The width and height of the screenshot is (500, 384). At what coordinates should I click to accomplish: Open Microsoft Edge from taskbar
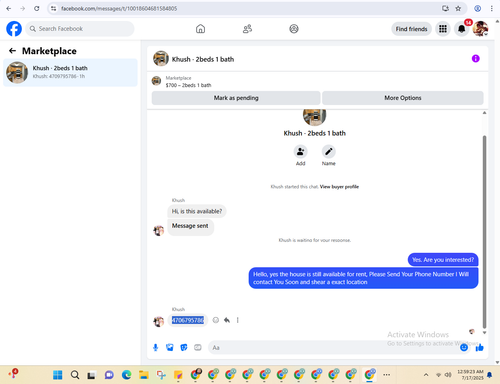[126, 375]
